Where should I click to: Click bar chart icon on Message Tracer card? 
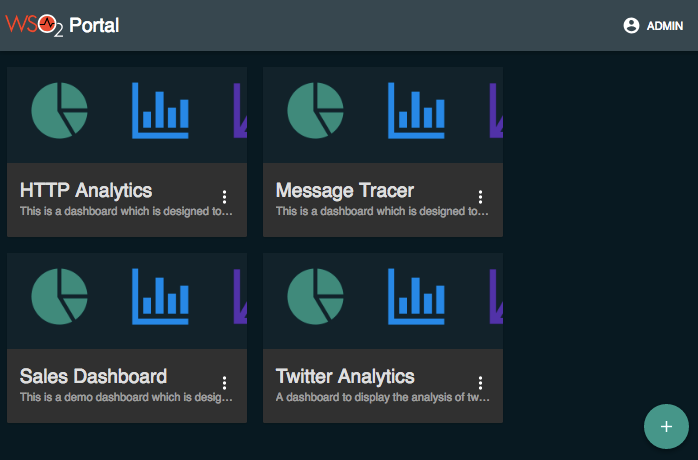[416, 110]
